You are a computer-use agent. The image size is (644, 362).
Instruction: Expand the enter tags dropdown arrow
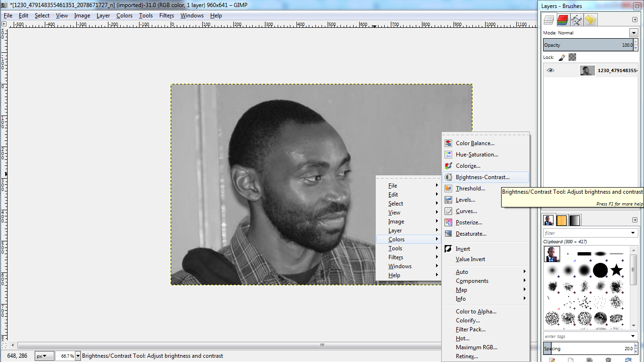coord(634,336)
